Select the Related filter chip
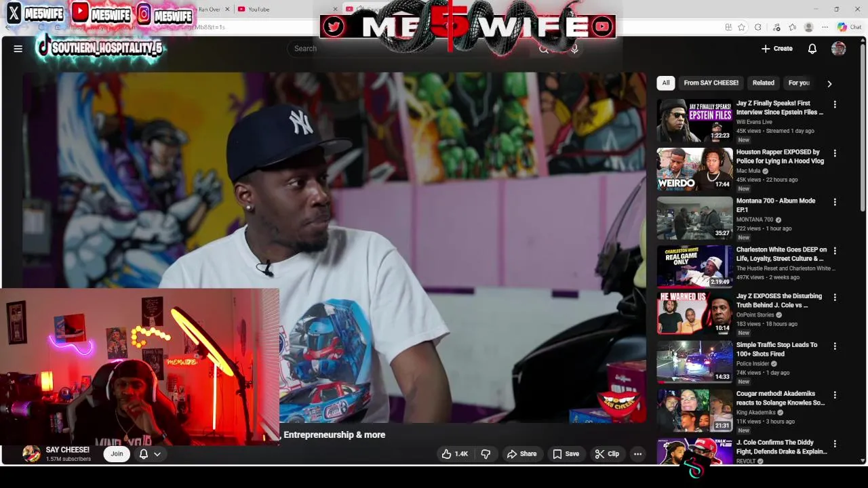This screenshot has width=868, height=488. coord(763,83)
